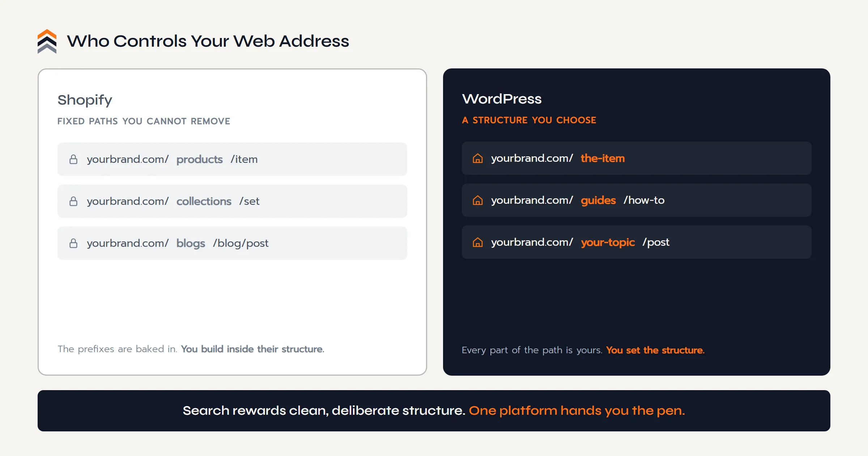This screenshot has height=456, width=868.
Task: Click the '/blog/post' text
Action: click(241, 243)
